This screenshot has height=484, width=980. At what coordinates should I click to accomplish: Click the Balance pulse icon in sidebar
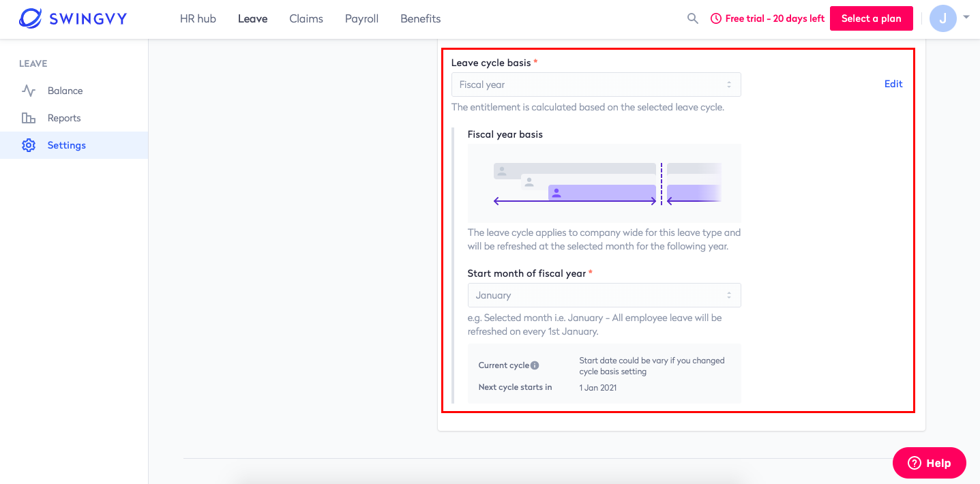point(29,91)
